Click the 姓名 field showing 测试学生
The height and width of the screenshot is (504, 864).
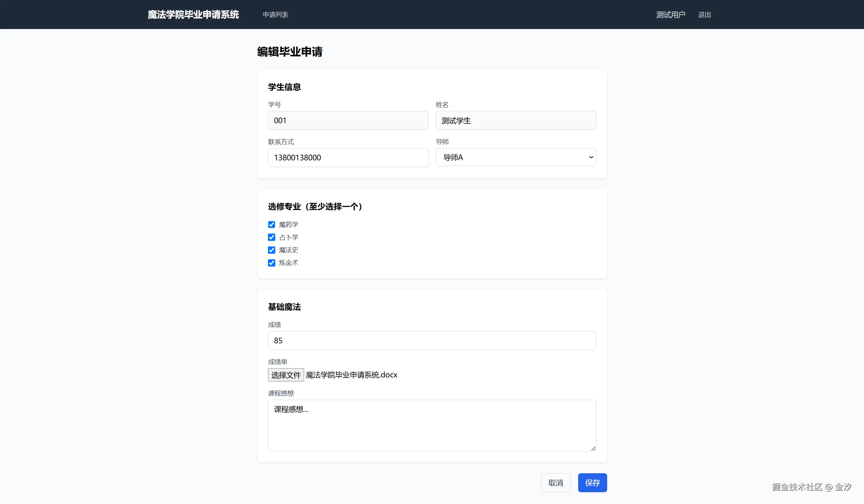point(515,121)
